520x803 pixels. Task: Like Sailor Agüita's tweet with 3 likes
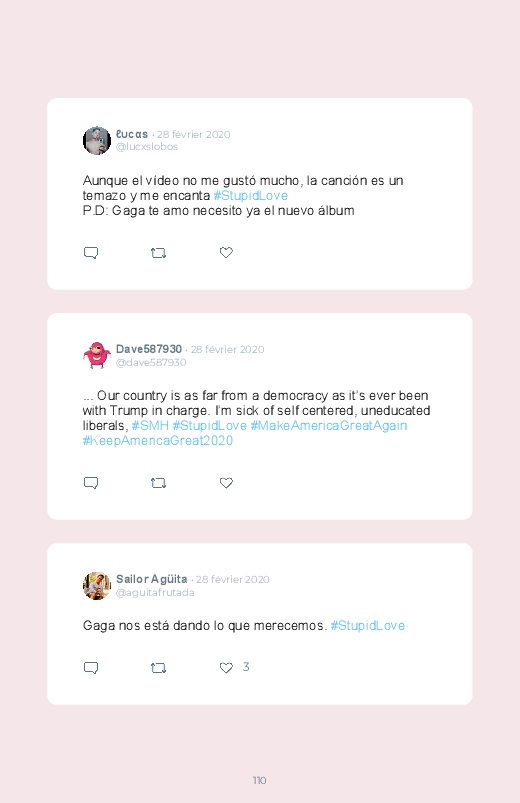point(226,668)
